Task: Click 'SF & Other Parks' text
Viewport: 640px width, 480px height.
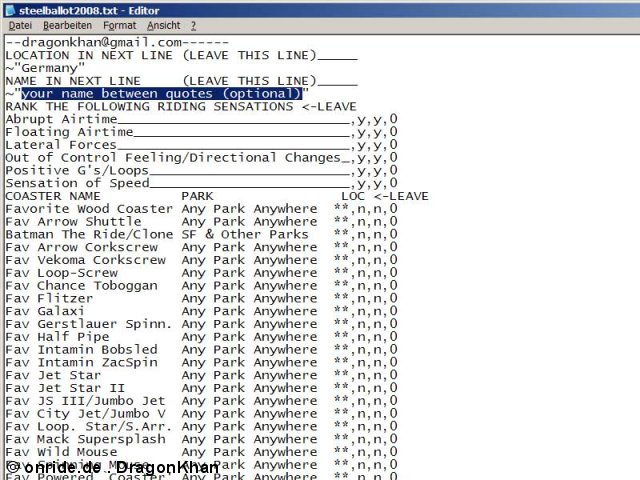Action: tap(245, 234)
